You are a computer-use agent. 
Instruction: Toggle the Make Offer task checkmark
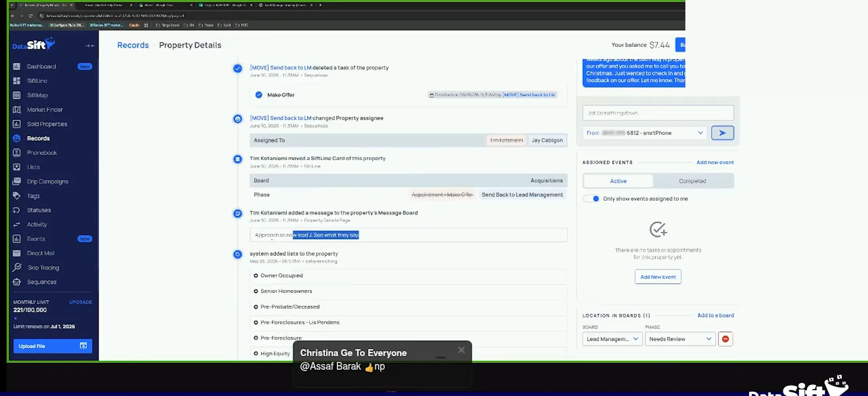[259, 95]
